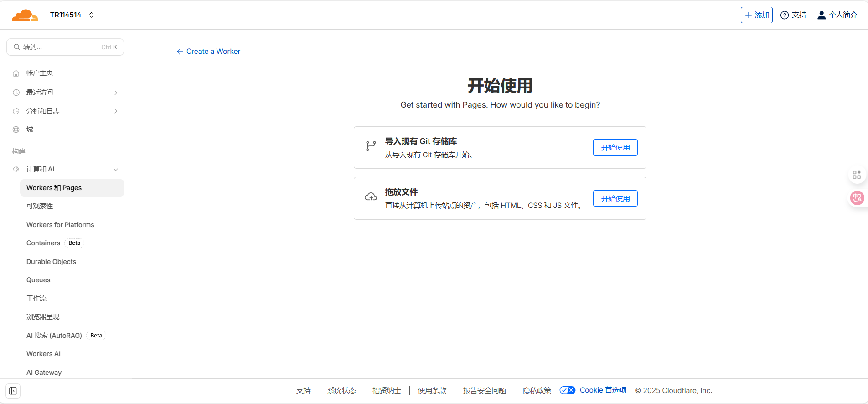Click the cloud upload icon

coord(371,197)
